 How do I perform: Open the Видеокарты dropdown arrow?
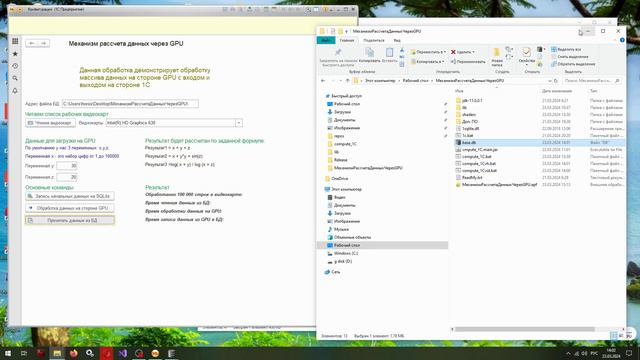(239, 123)
